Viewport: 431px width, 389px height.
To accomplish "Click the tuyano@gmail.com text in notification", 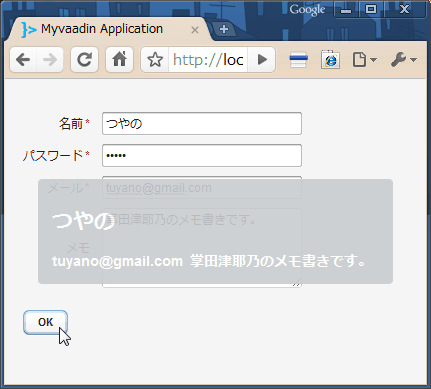I will [x=117, y=261].
